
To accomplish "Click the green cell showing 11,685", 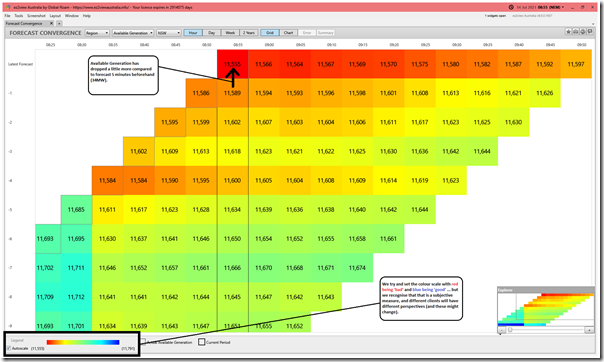I will coord(76,209).
